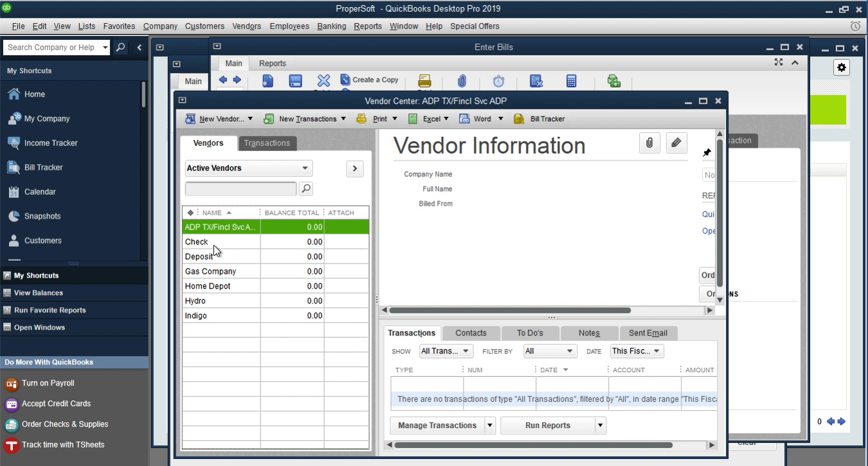Click New bill icon in Enter Bills
868x466 pixels.
point(267,81)
